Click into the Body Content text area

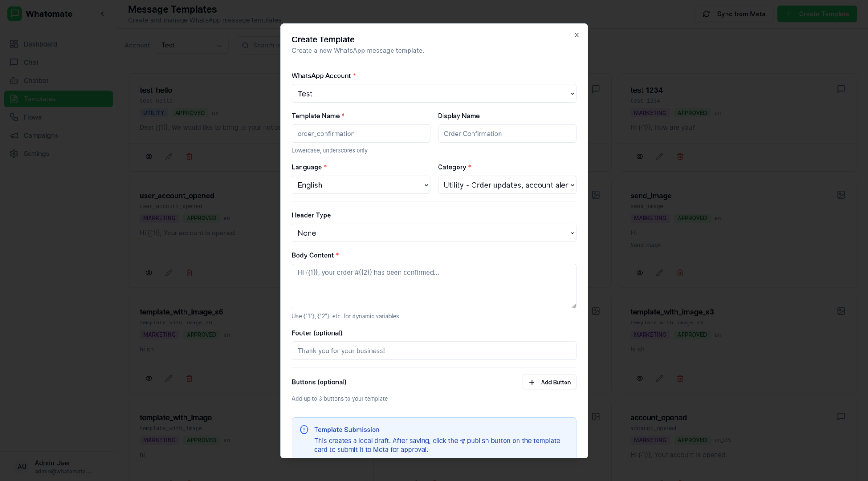(434, 286)
